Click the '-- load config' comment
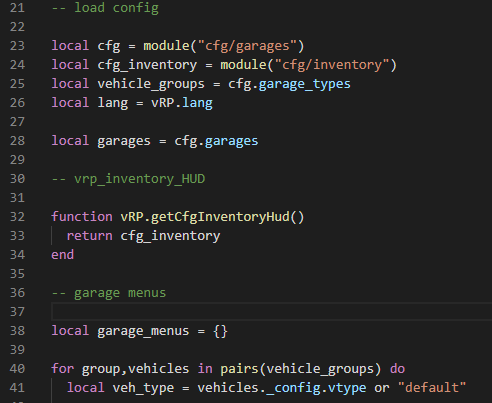The width and height of the screenshot is (492, 403). pos(105,8)
